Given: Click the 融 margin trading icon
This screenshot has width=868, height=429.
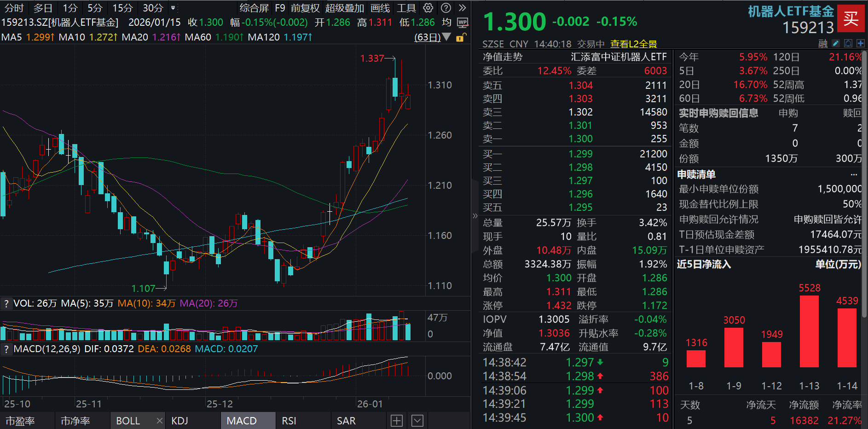Looking at the screenshot, I should tap(823, 43).
